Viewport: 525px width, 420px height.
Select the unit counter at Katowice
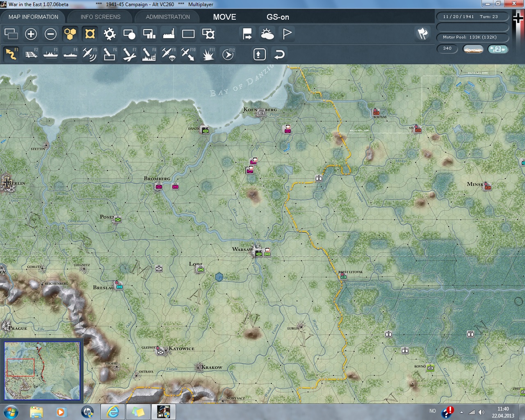[x=160, y=352]
